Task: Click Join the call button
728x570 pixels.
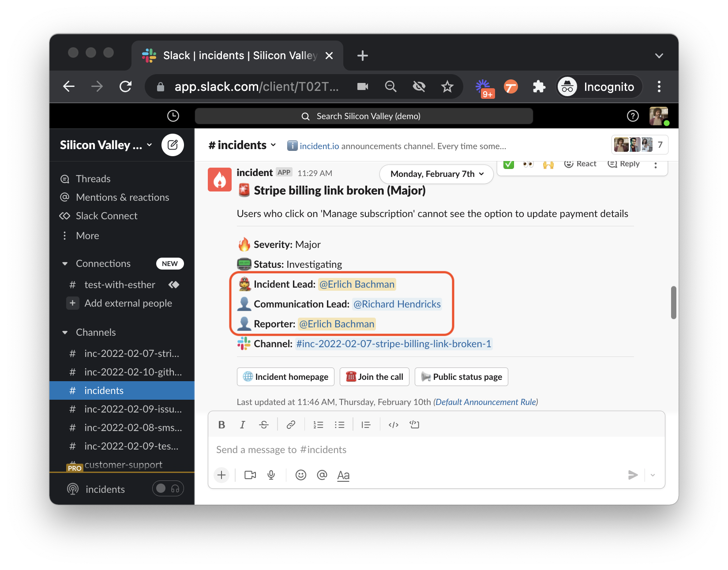Action: [375, 377]
